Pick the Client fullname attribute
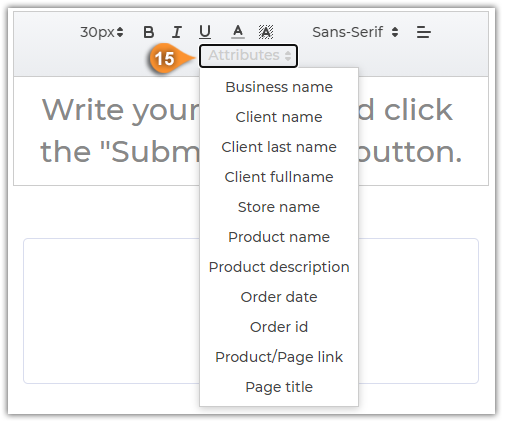This screenshot has width=505, height=424. 279,177
